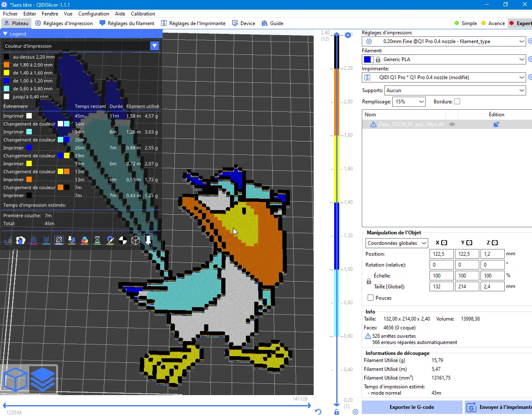Viewport: 532px width, 416px height.
Task: Open Réglages du filament tab
Action: [127, 23]
